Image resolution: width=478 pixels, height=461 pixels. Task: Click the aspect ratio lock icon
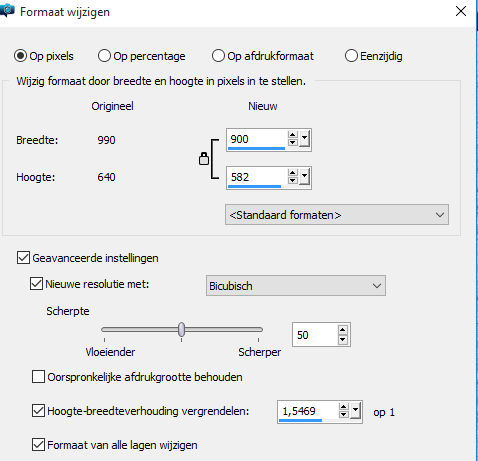pyautogui.click(x=204, y=159)
